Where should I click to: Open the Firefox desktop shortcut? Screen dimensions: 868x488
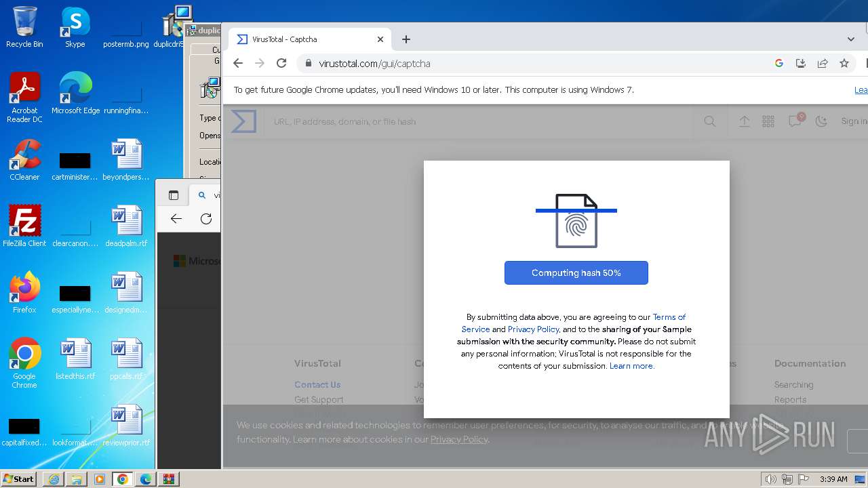(24, 293)
